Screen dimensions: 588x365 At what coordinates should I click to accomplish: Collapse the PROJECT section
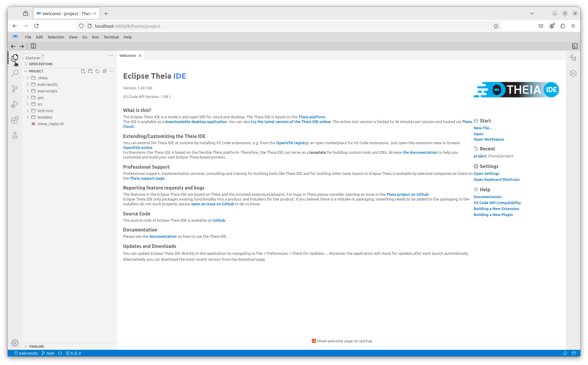(x=26, y=71)
